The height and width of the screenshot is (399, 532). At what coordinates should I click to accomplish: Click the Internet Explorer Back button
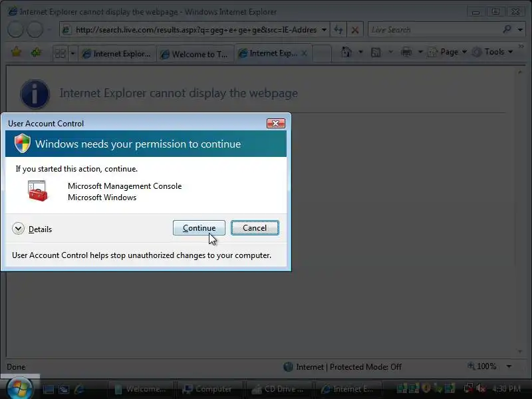coord(15,30)
